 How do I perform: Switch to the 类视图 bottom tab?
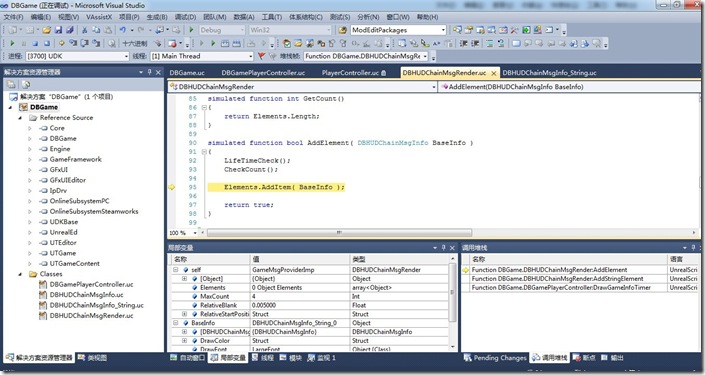[x=92, y=358]
